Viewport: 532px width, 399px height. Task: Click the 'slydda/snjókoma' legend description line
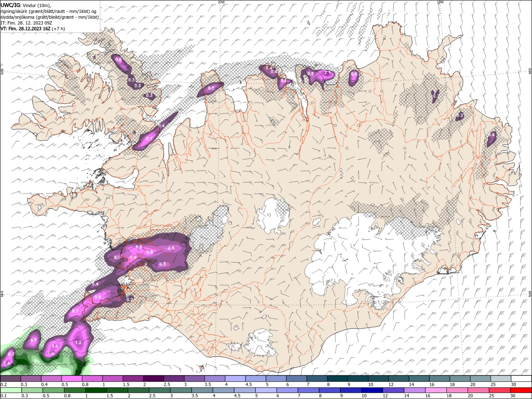pos(50,17)
